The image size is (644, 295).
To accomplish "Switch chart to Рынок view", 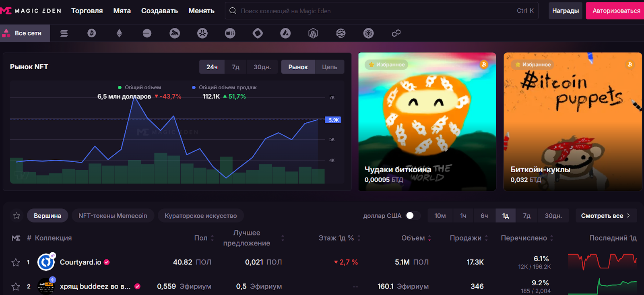I will pos(298,67).
